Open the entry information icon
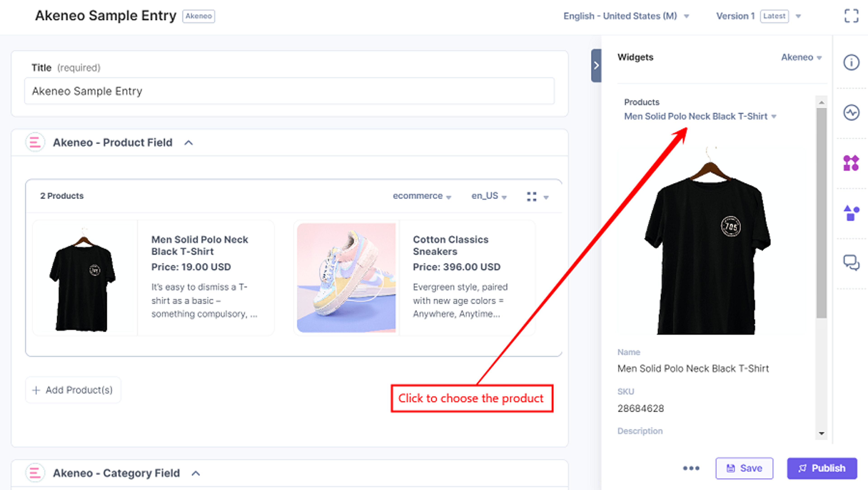Image resolution: width=868 pixels, height=490 pixels. [x=851, y=62]
